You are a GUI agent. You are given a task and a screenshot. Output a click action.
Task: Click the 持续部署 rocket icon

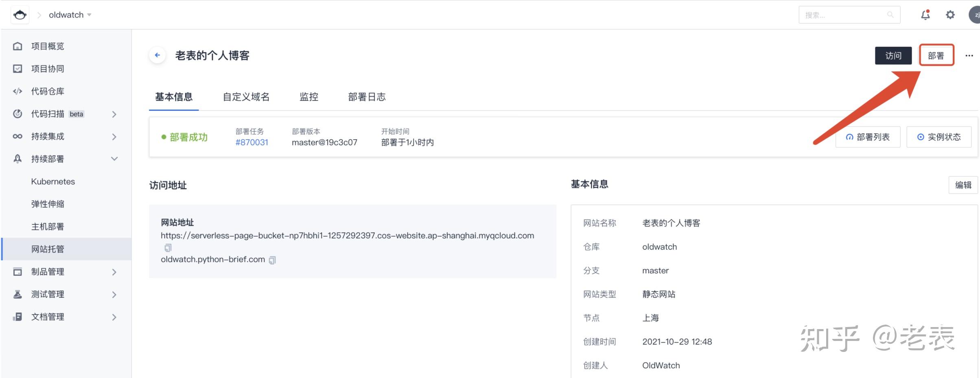(17, 159)
